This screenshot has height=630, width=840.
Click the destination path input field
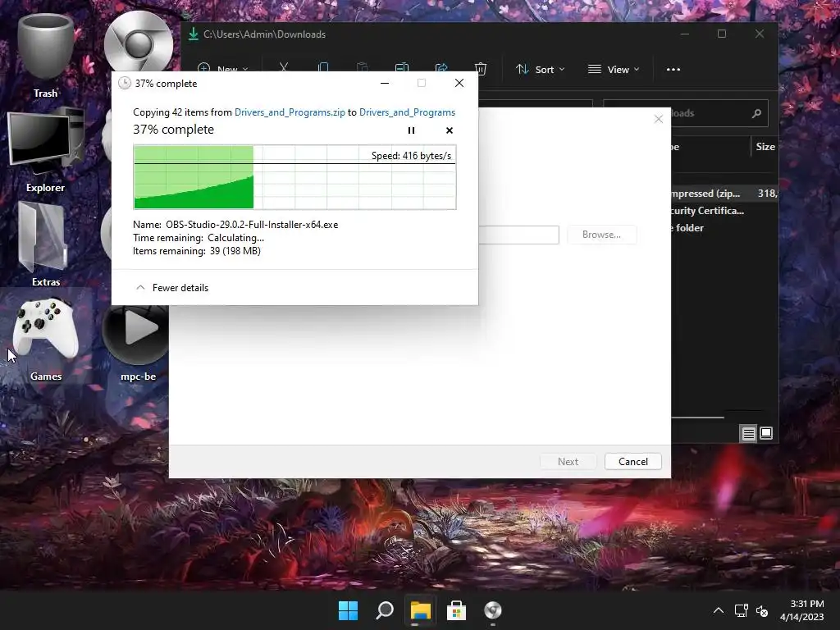pos(518,235)
